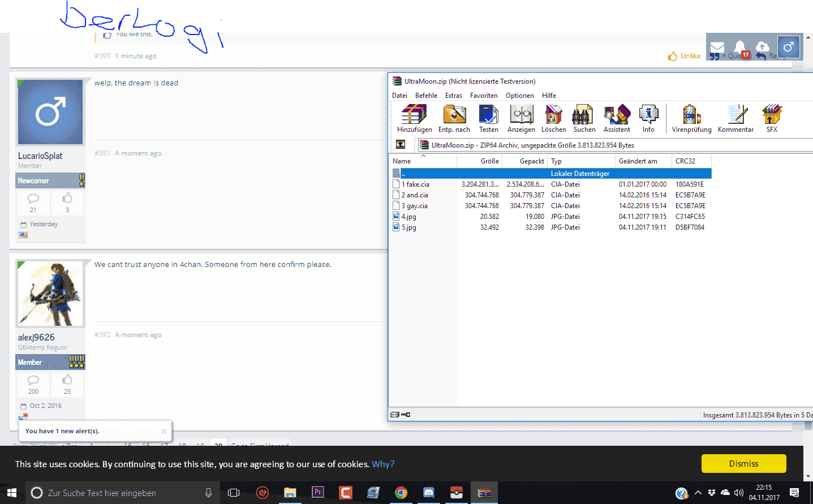Open LucarioSplat's username link
Image resolution: width=813 pixels, height=504 pixels.
click(x=40, y=156)
